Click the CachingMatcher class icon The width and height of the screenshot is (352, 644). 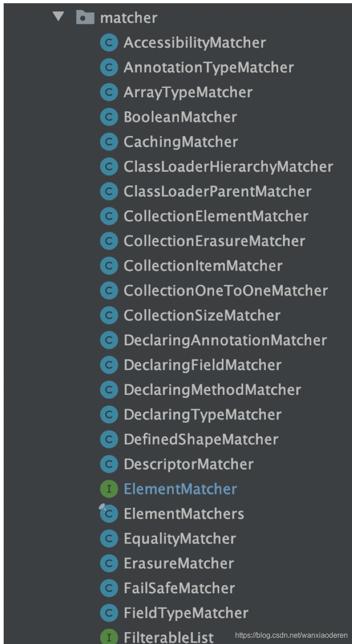[x=109, y=142]
